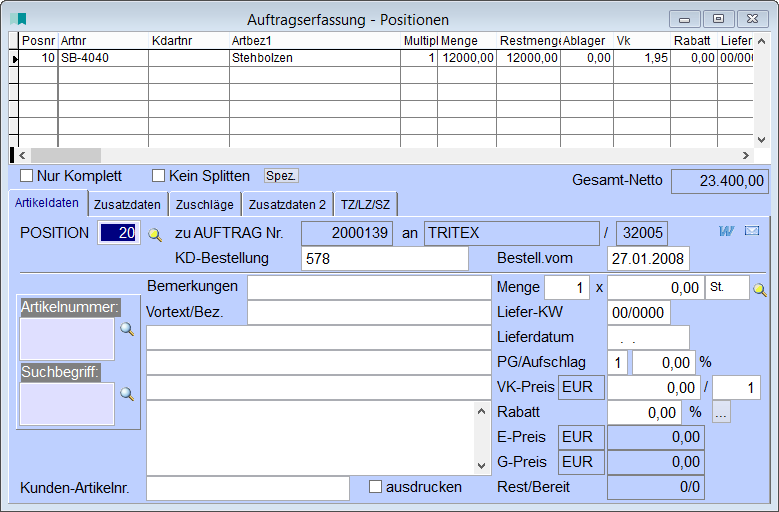Image resolution: width=779 pixels, height=512 pixels.
Task: Click the horizontal scrollbar thumb of positions grid
Action: 66,155
